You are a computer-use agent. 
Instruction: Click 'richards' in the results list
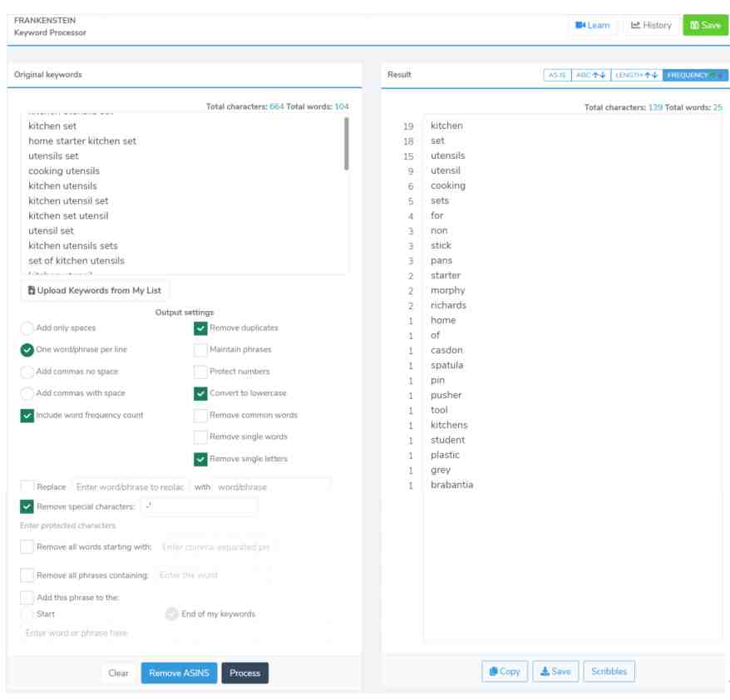pos(448,305)
